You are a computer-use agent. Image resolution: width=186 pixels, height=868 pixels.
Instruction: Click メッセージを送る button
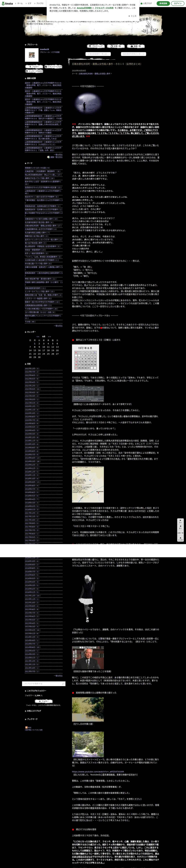coord(34,71)
